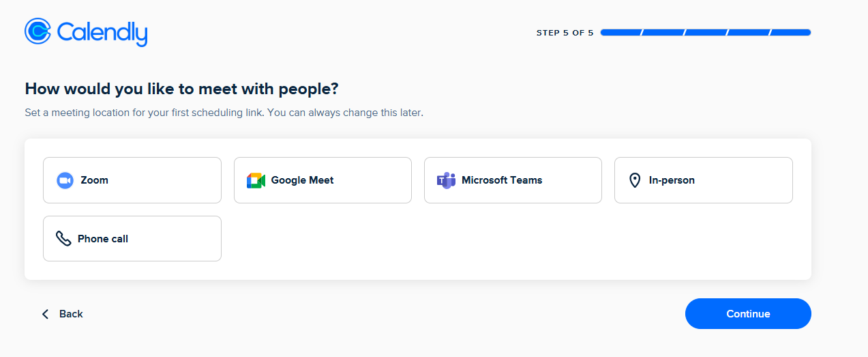Go back using the Back link
This screenshot has height=357, width=868.
(71, 314)
